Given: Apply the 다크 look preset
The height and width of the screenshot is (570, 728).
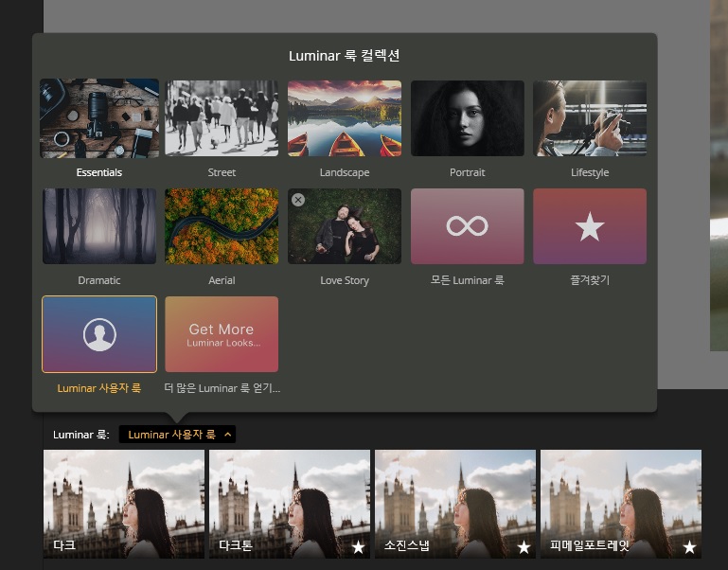Looking at the screenshot, I should [x=123, y=504].
